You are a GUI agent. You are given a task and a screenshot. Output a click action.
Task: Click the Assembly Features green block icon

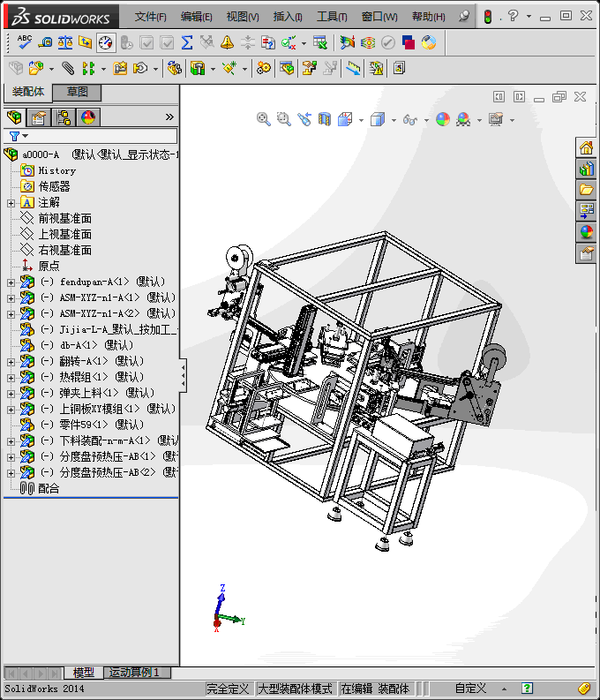[197, 68]
